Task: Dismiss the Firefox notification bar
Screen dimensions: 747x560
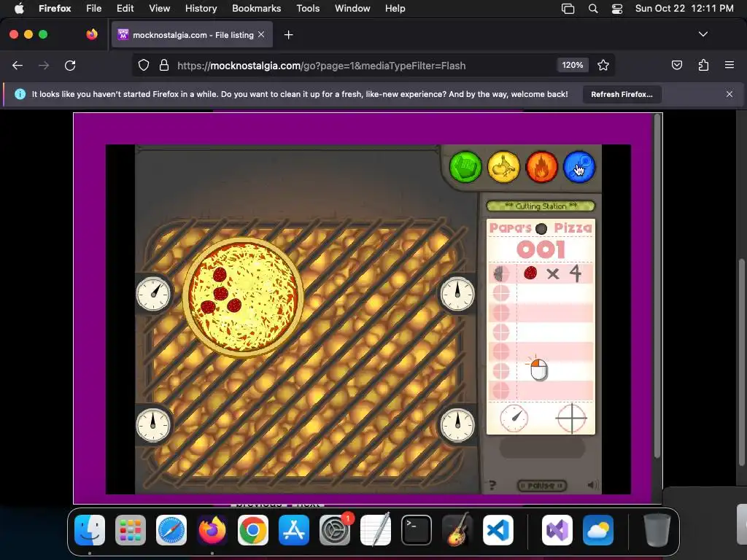Action: pyautogui.click(x=729, y=94)
